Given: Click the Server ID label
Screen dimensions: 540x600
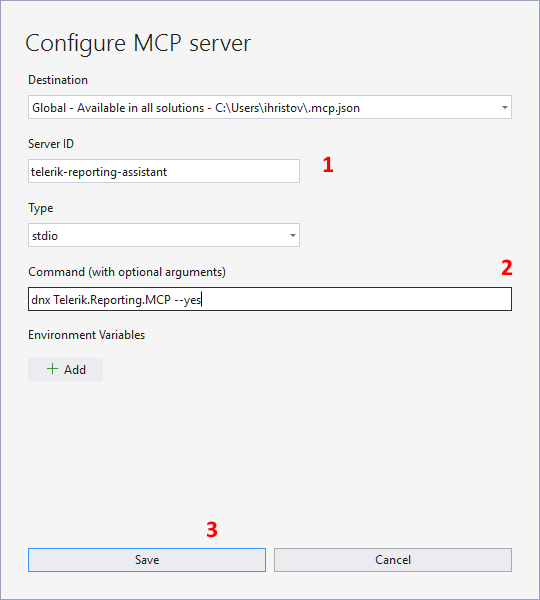Looking at the screenshot, I should 51,144.
